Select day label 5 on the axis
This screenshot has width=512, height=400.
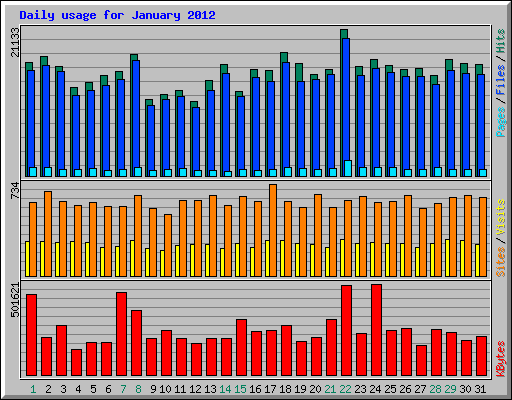(93, 389)
